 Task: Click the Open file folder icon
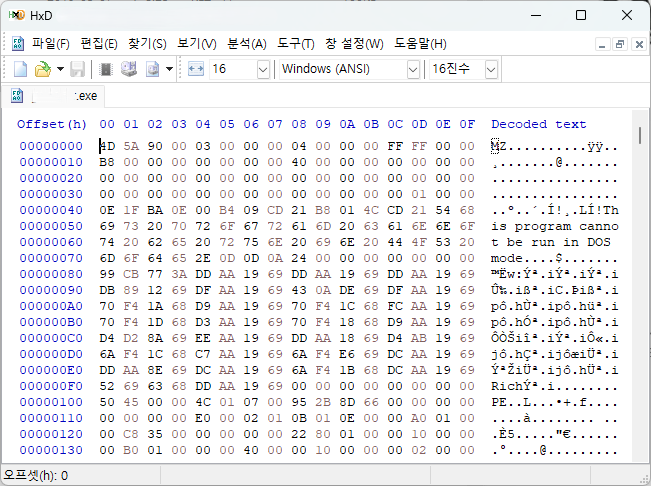click(x=42, y=69)
